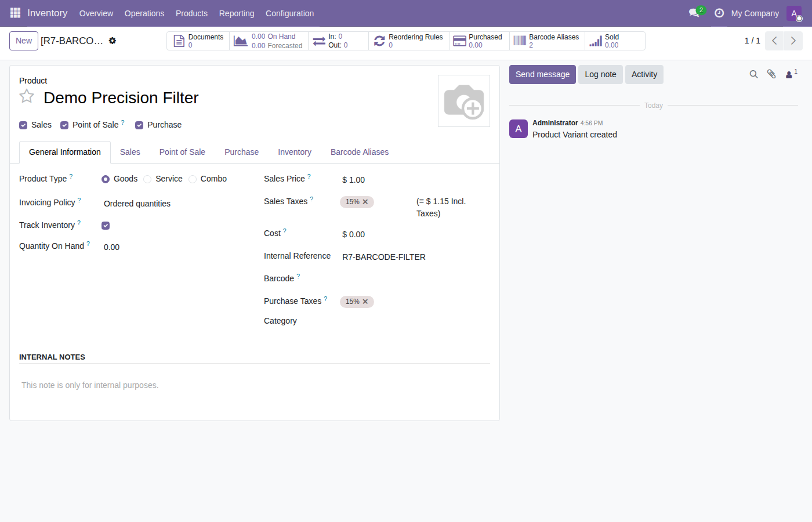Open the conversations chat icon
812x522 pixels.
(x=694, y=13)
